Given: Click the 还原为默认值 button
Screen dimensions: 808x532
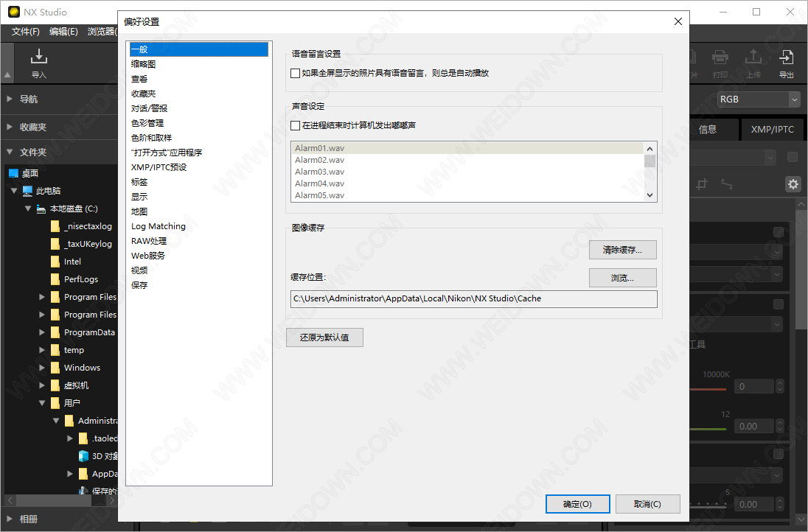Looking at the screenshot, I should click(324, 337).
